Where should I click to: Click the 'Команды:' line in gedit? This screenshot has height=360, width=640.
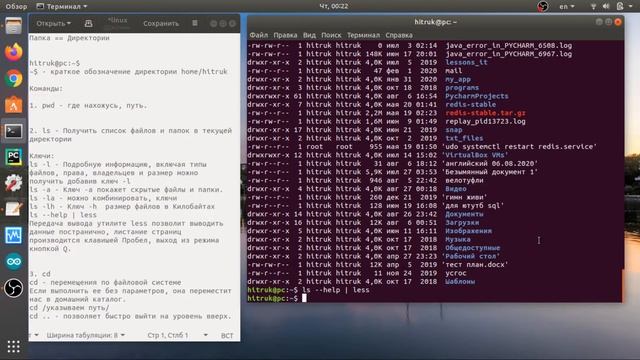pos(46,89)
